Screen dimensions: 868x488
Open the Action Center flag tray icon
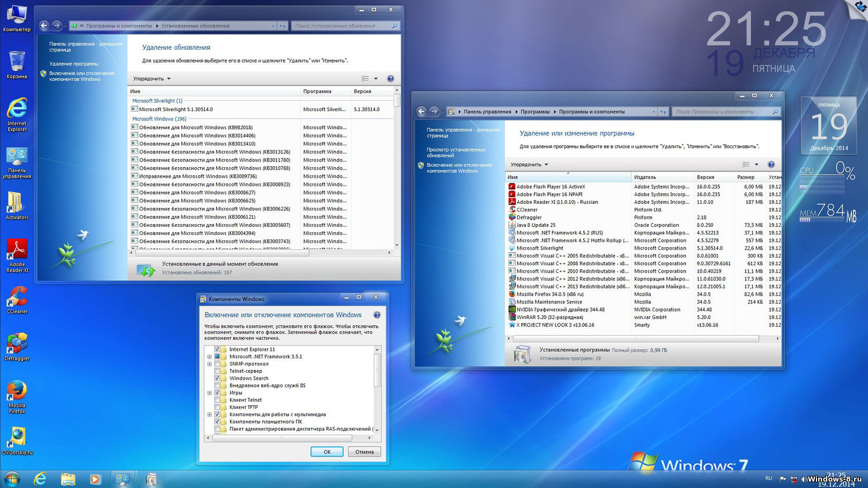(x=783, y=479)
